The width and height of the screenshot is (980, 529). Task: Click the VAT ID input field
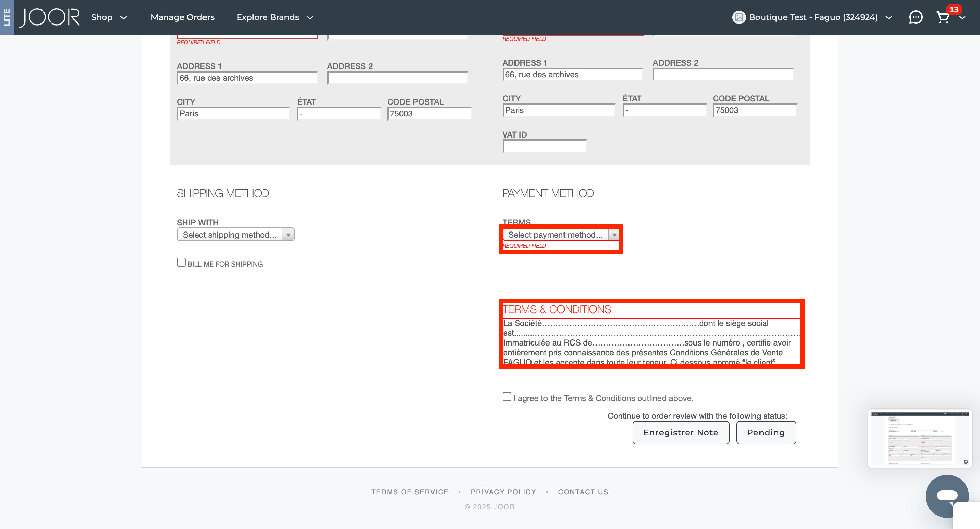(x=544, y=146)
